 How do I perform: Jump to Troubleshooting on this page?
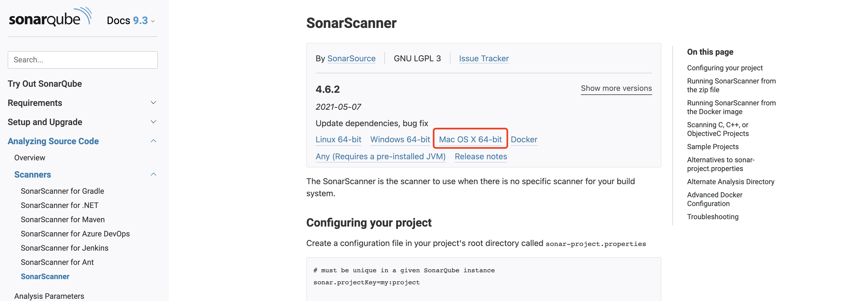point(713,216)
